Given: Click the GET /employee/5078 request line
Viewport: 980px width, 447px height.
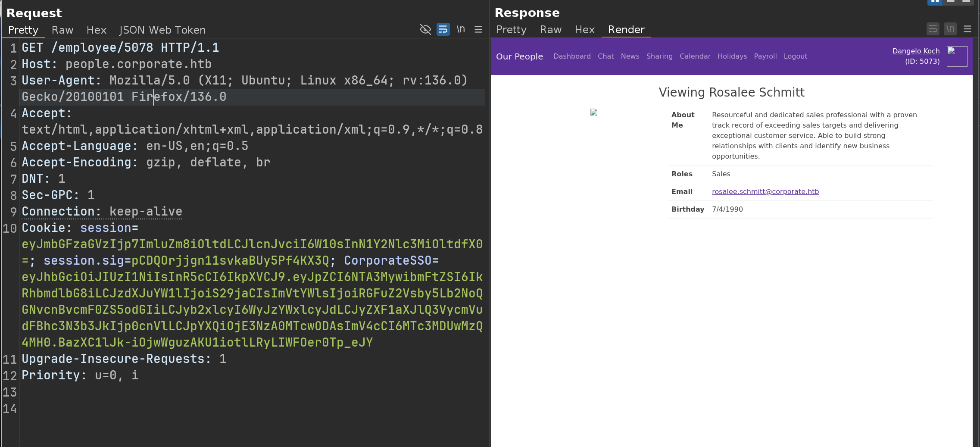Looking at the screenshot, I should click(121, 47).
